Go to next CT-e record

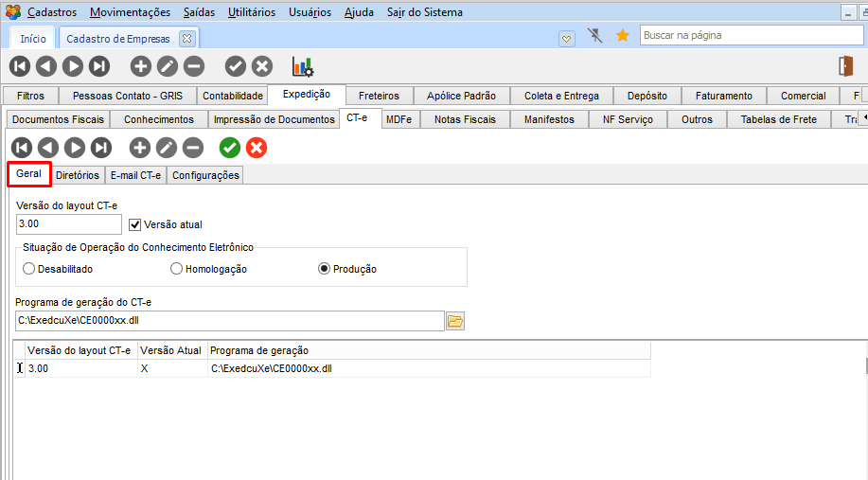pos(75,148)
